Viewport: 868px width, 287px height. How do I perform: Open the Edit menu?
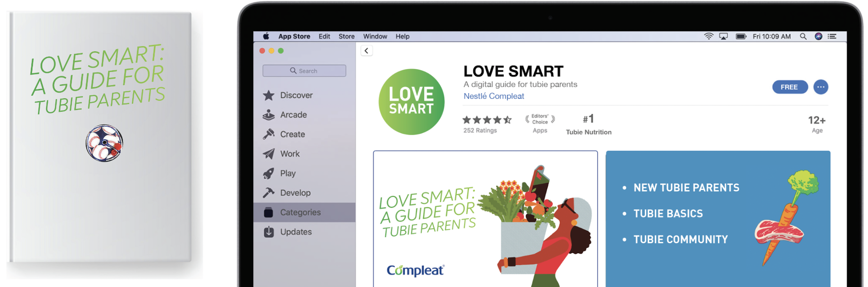pos(324,36)
